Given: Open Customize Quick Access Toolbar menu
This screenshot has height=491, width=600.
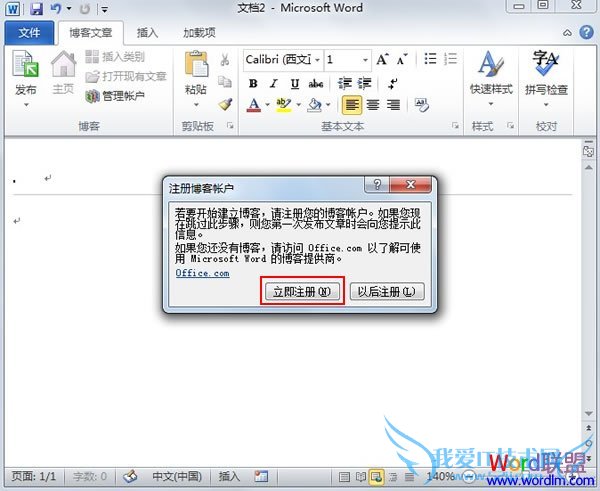Looking at the screenshot, I should 104,9.
